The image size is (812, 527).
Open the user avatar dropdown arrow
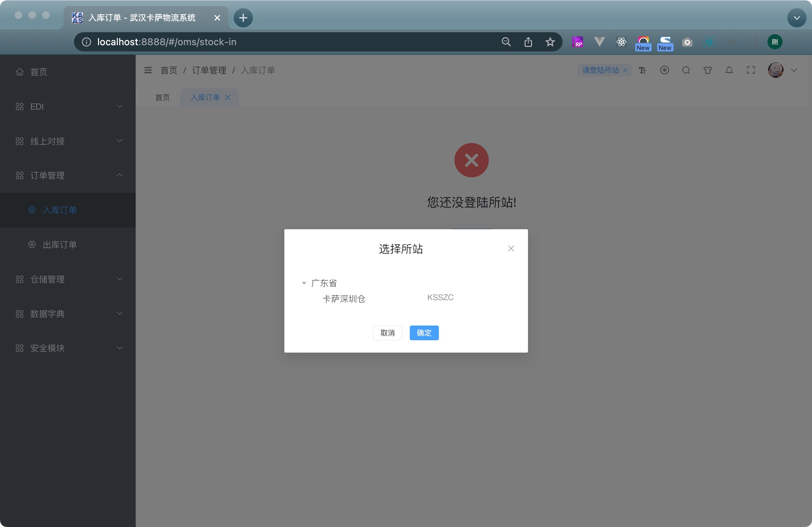pyautogui.click(x=794, y=70)
